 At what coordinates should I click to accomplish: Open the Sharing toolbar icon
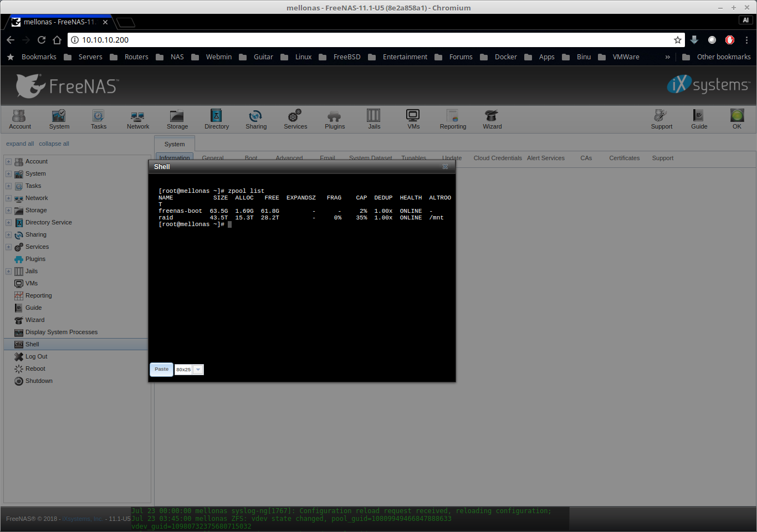pyautogui.click(x=255, y=119)
